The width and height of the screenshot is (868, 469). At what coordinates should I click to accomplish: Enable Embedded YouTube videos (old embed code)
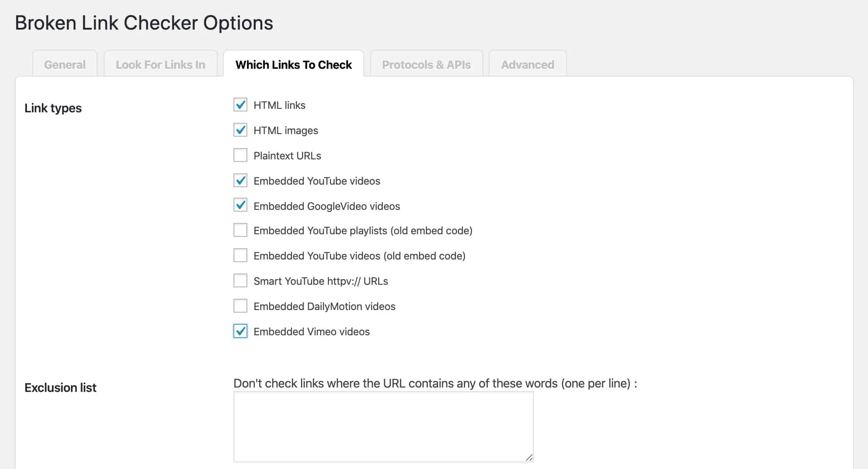[x=240, y=256]
